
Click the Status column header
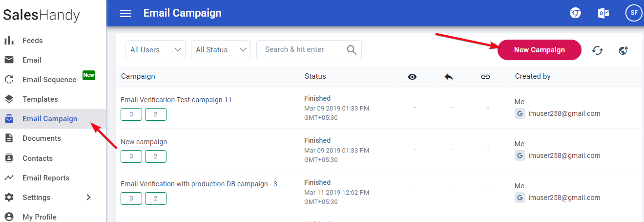pos(315,76)
